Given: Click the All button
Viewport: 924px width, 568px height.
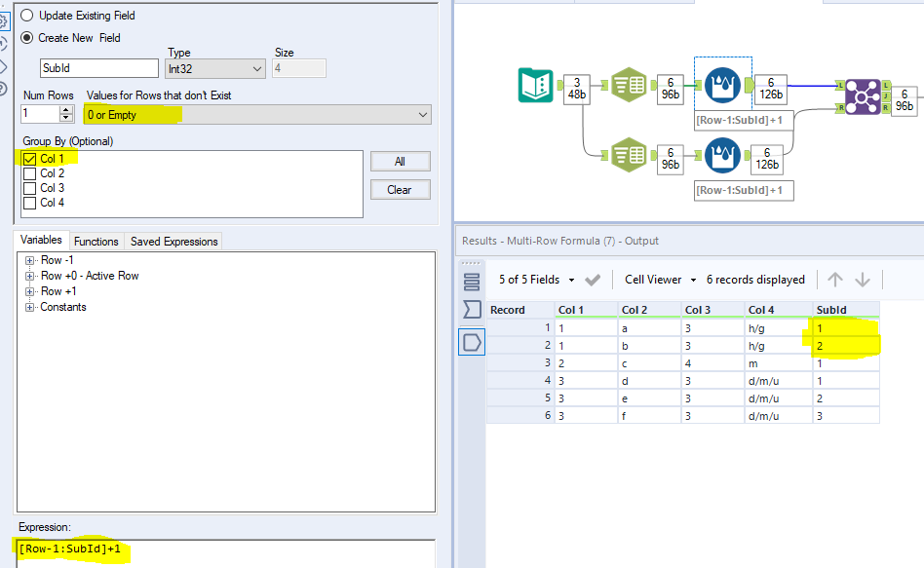Looking at the screenshot, I should tap(399, 162).
